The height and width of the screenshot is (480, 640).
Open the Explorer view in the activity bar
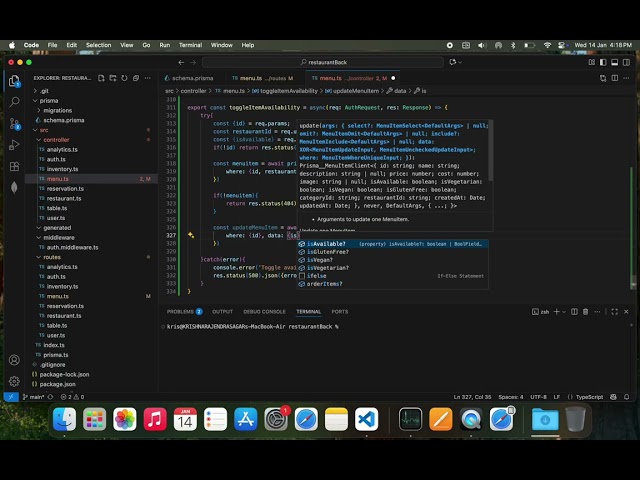point(14,81)
